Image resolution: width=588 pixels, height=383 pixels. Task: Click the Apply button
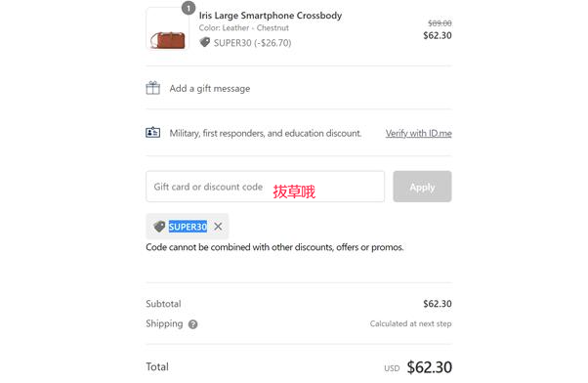pos(422,187)
